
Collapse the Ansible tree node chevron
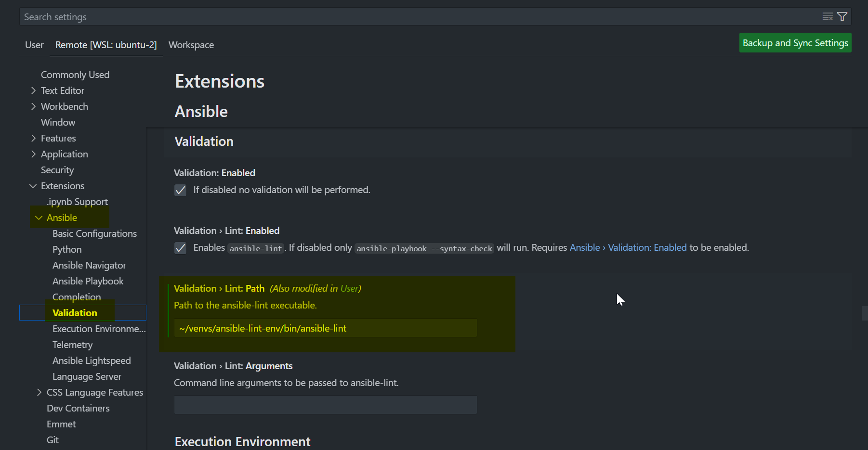[x=39, y=218]
